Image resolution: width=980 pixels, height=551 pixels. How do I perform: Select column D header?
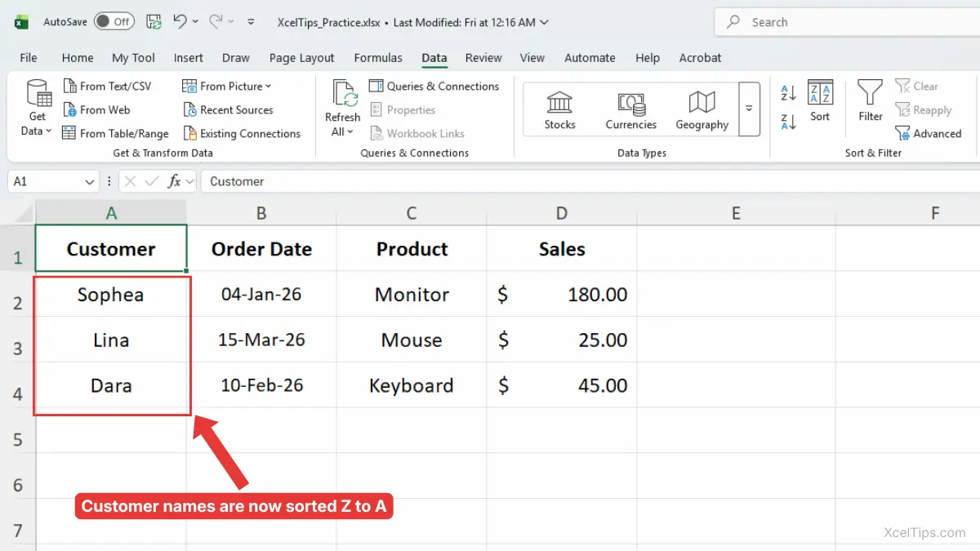pos(562,213)
